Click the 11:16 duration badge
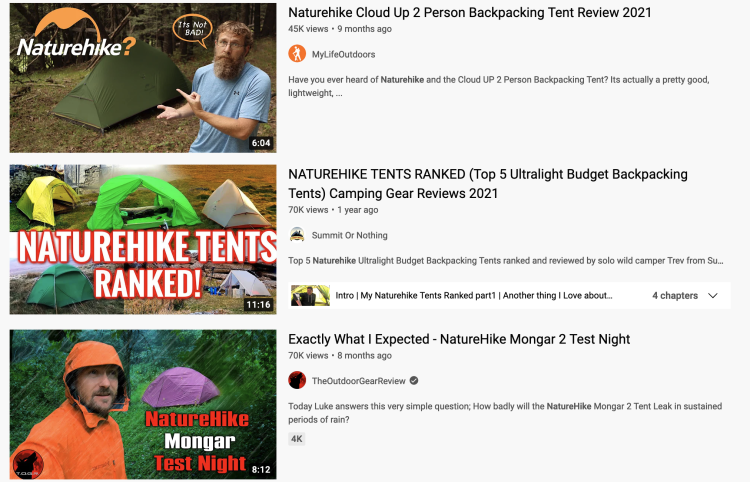The image size is (750, 482). point(258,304)
